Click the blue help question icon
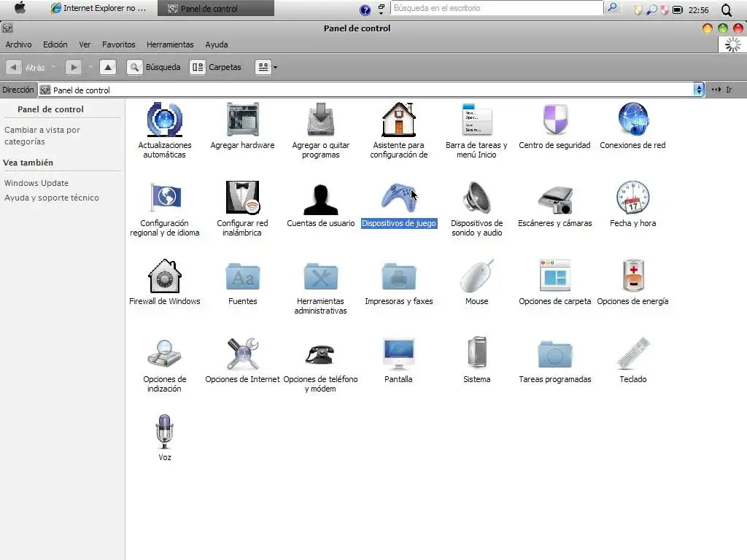747x560 pixels. [x=365, y=10]
